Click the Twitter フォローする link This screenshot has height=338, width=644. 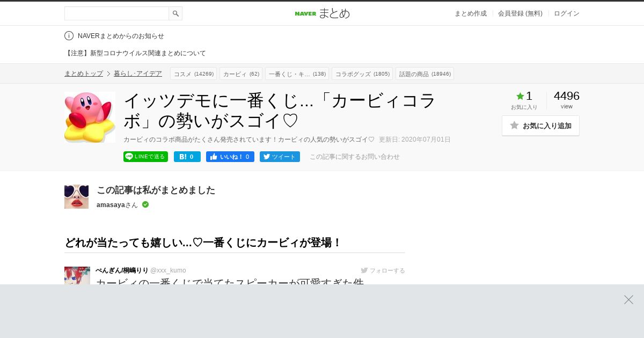coord(383,270)
